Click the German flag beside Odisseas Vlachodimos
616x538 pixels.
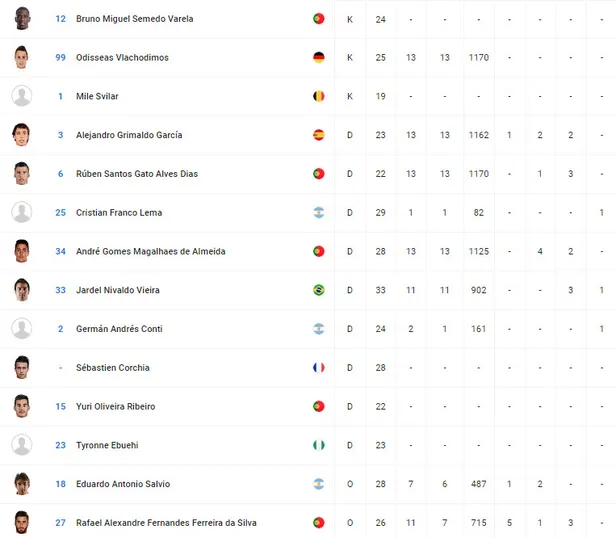pos(319,58)
